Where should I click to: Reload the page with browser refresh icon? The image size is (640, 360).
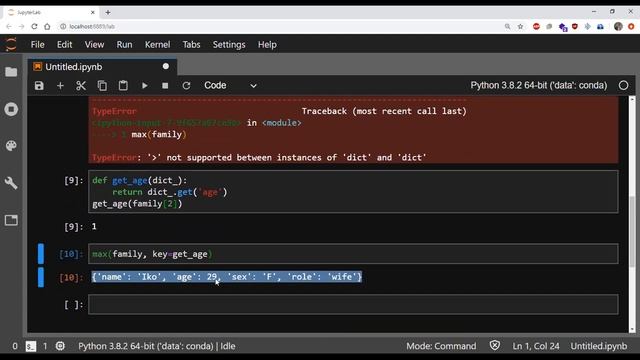(34, 27)
